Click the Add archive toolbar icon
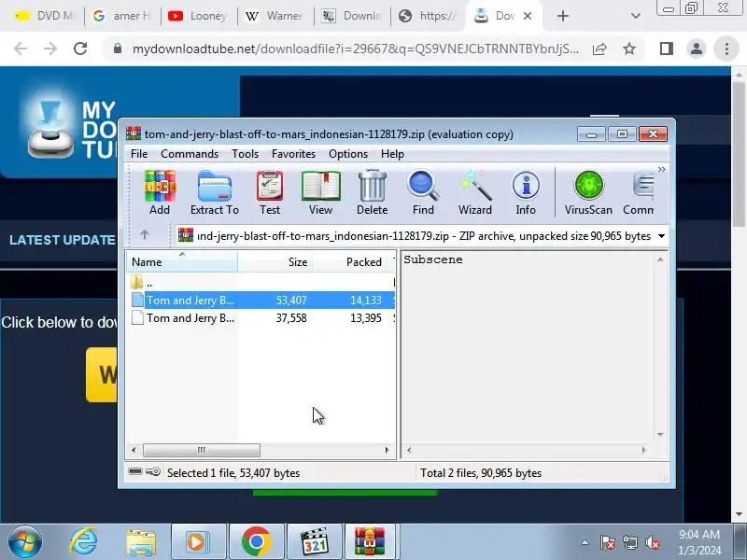This screenshot has width=747, height=560. 160,193
